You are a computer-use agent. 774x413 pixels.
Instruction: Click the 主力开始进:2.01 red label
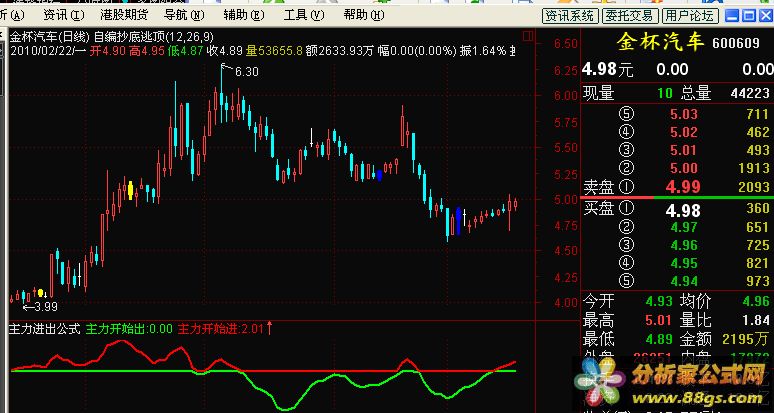click(x=221, y=329)
